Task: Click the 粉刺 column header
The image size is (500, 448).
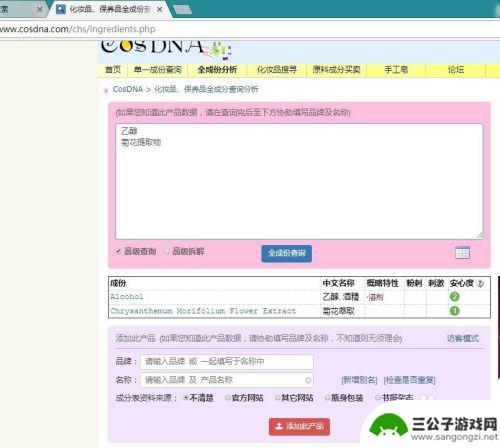Action: click(414, 283)
